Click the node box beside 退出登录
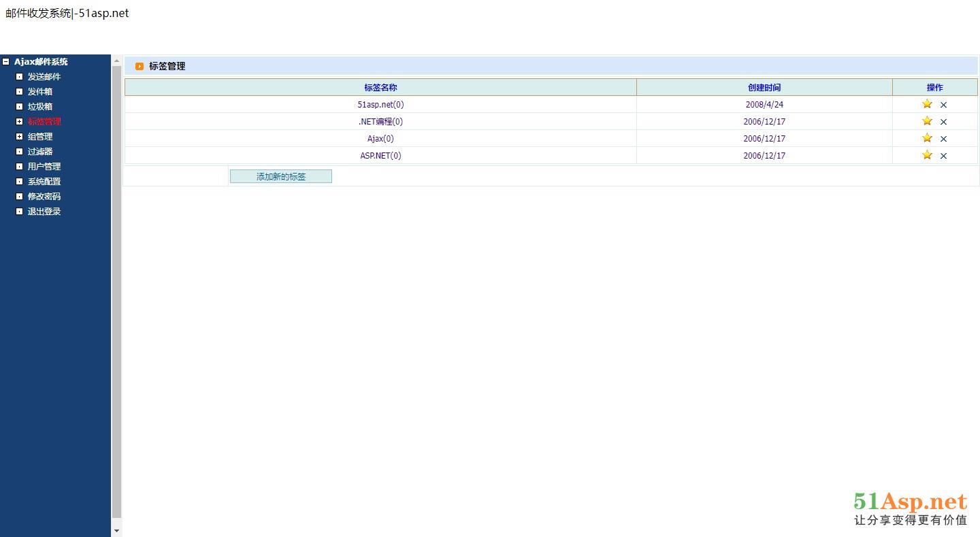The width and height of the screenshot is (980, 537). coord(20,211)
